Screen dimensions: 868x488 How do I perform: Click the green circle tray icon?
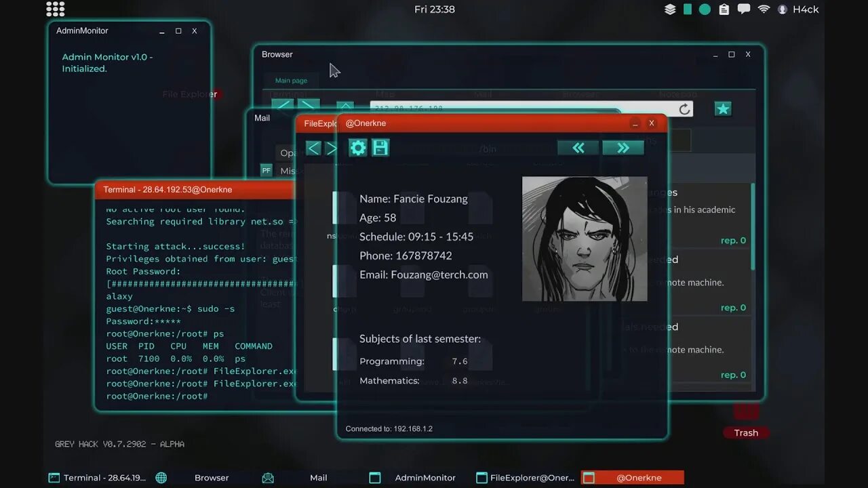click(705, 9)
